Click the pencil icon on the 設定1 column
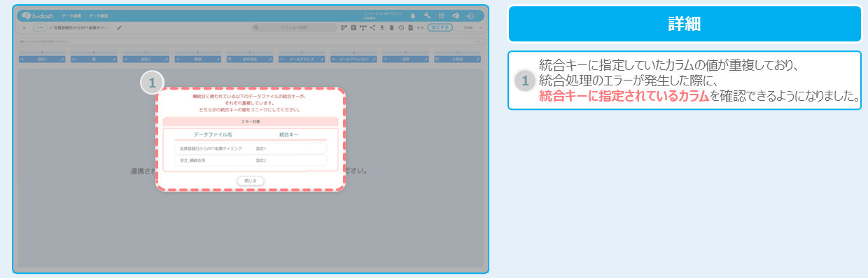The width and height of the screenshot is (868, 278). [x=63, y=59]
